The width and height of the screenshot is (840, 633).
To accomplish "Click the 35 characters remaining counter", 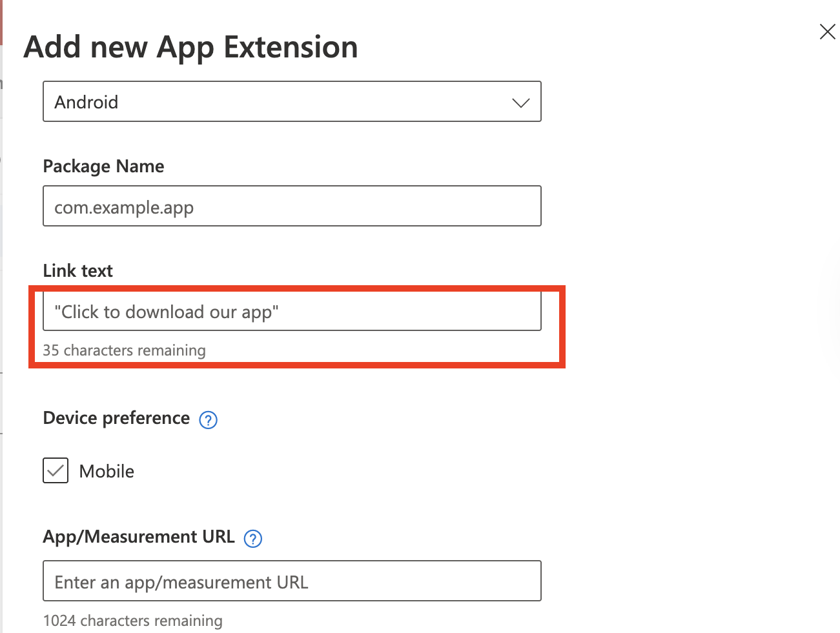I will point(124,350).
